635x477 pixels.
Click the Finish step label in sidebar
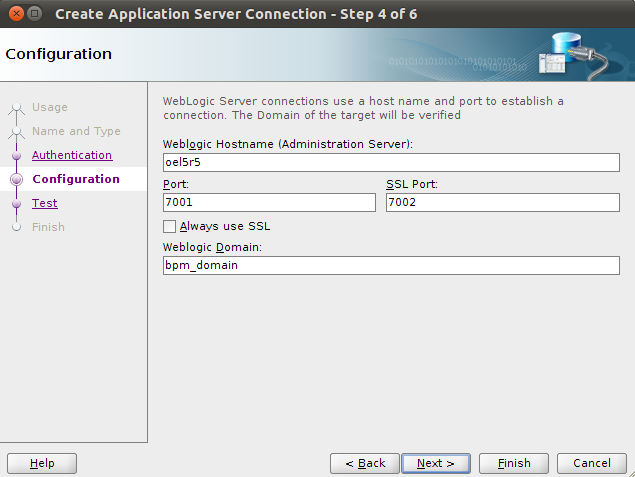(x=48, y=227)
